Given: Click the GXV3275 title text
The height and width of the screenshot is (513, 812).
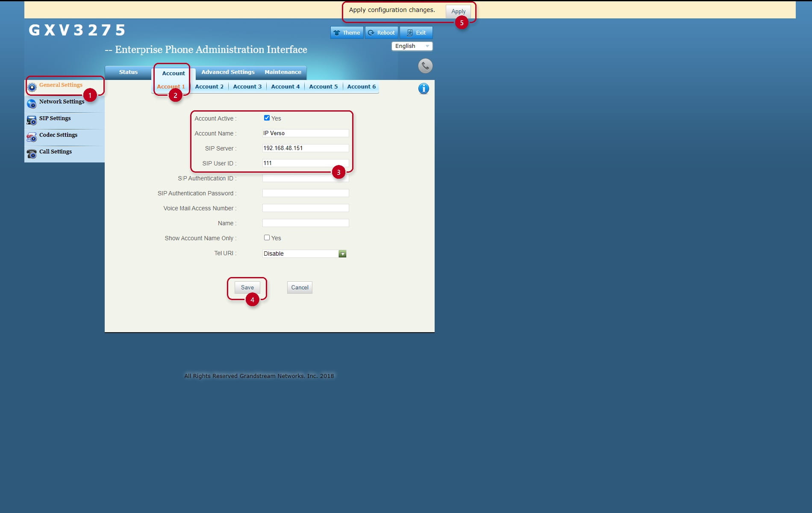Looking at the screenshot, I should pyautogui.click(x=77, y=30).
